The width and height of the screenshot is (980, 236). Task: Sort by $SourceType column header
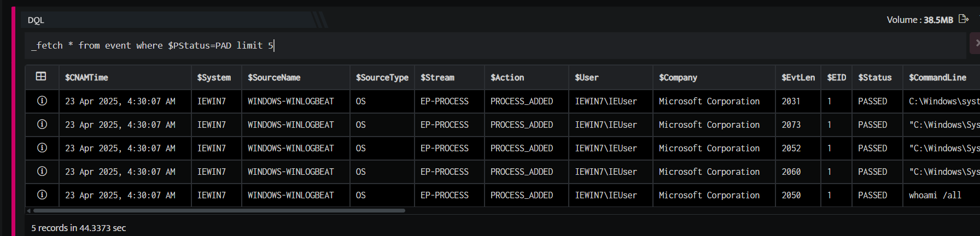[382, 78]
